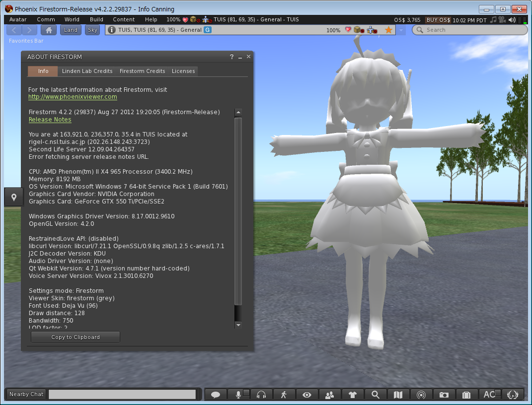Screen dimensions: 532x405
Task: Click the back navigation arrow
Action: 14,30
